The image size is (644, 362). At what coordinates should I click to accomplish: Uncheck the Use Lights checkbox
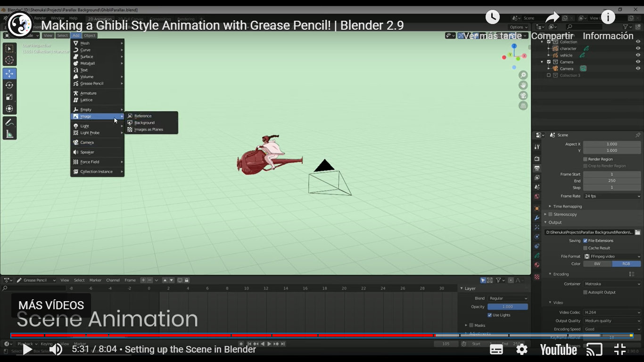point(490,315)
